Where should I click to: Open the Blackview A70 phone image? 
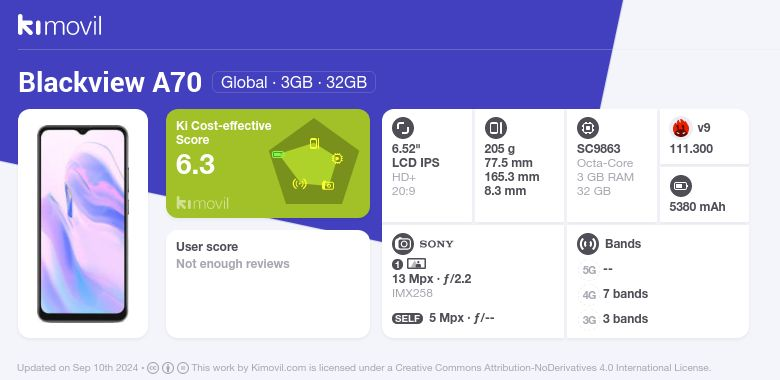(83, 224)
